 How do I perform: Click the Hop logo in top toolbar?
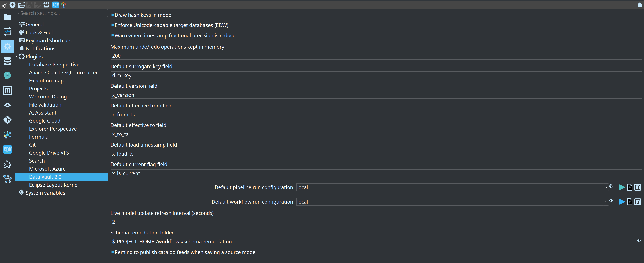point(4,5)
